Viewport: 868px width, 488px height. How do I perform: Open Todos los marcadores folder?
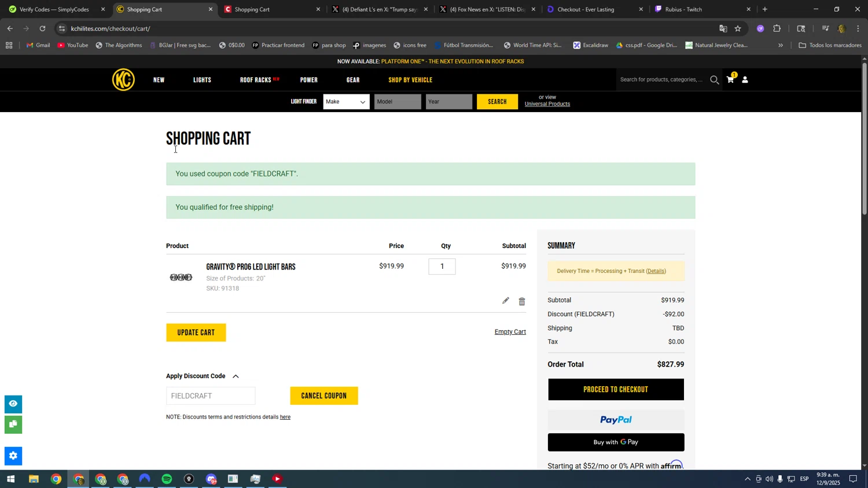pyautogui.click(x=830, y=45)
